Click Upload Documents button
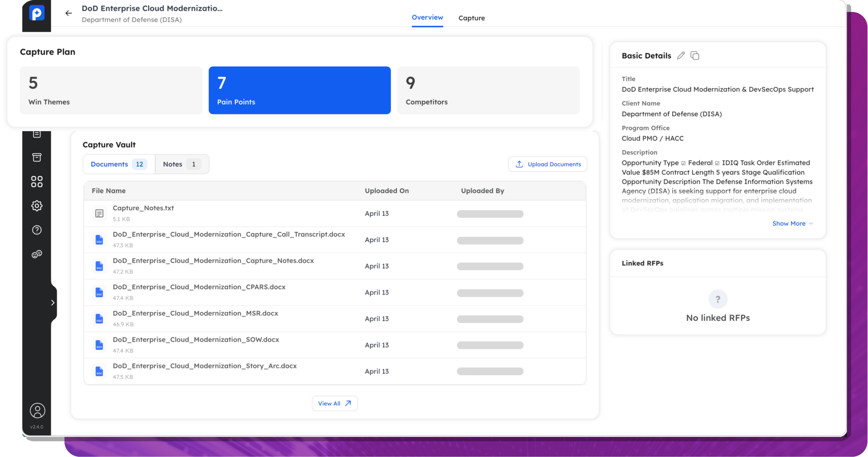Image resolution: width=868 pixels, height=457 pixels. click(547, 164)
